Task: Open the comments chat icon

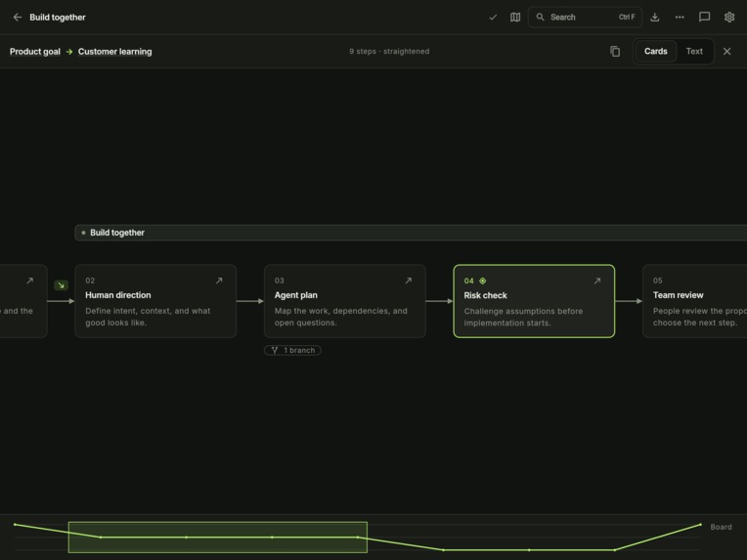Action: click(x=704, y=18)
